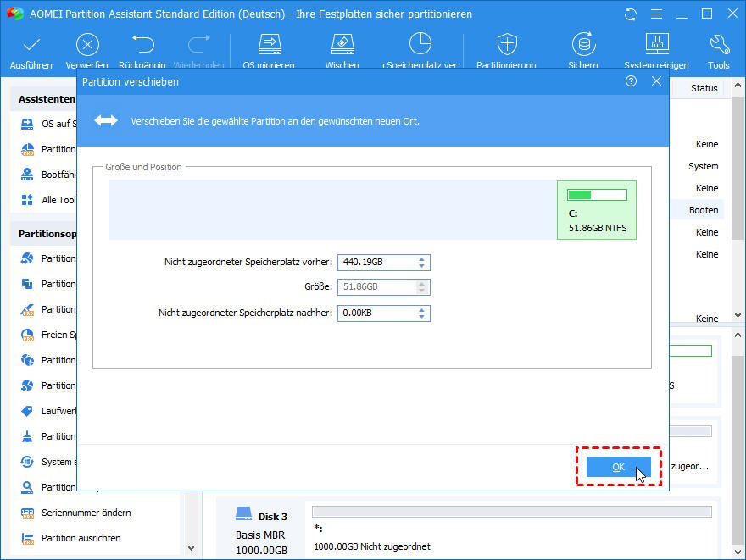This screenshot has height=560, width=746.
Task: Open Partition ausrichten in sidebar
Action: (81, 538)
